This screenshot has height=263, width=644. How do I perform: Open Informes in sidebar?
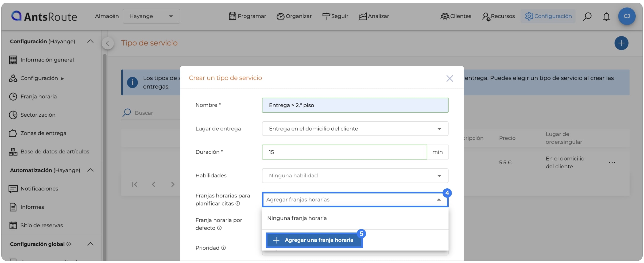[32, 207]
